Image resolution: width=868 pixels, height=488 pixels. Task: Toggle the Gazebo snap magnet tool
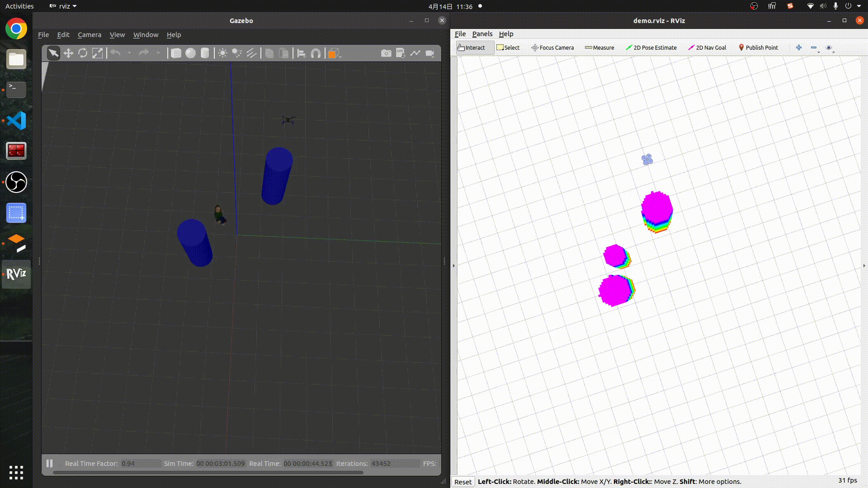[316, 53]
